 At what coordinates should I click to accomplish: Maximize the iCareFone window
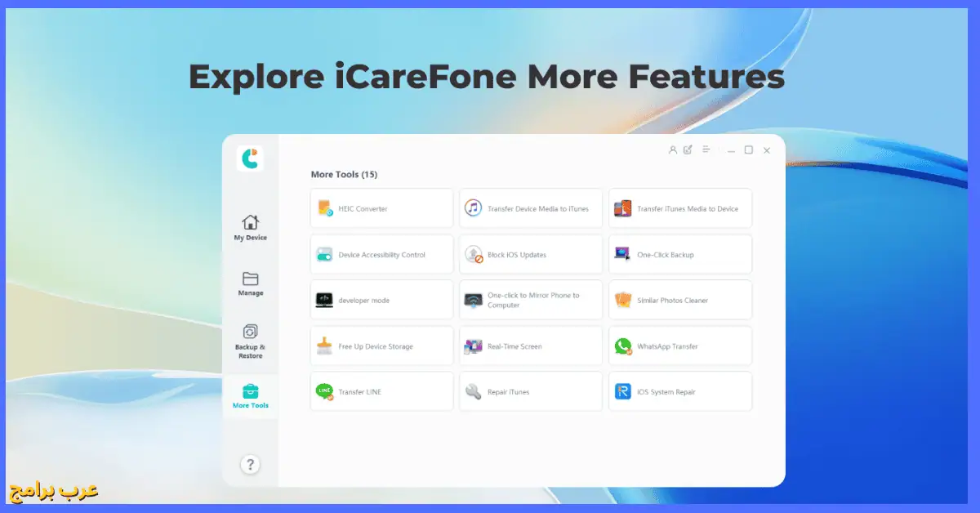(x=748, y=150)
